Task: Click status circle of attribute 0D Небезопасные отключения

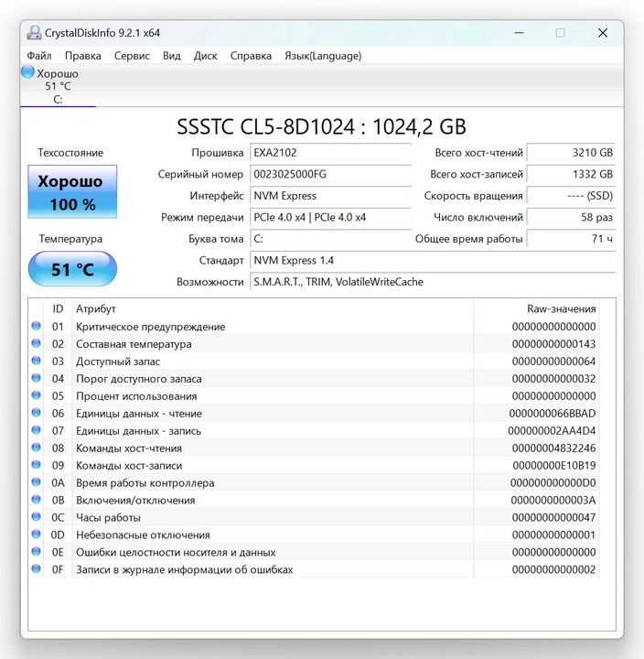Action: (x=36, y=535)
